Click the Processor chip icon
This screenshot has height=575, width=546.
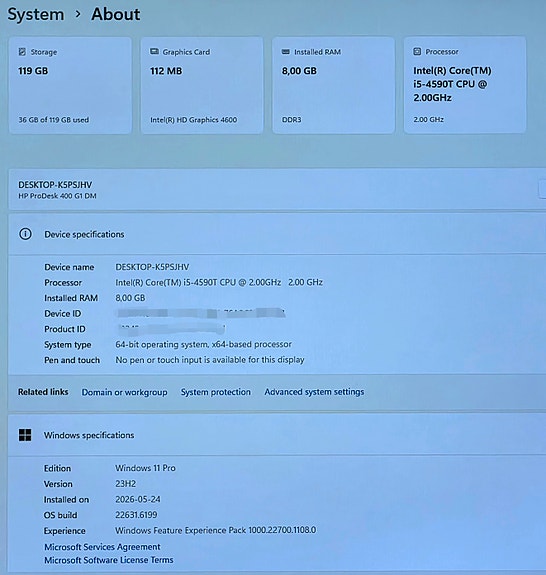417,51
